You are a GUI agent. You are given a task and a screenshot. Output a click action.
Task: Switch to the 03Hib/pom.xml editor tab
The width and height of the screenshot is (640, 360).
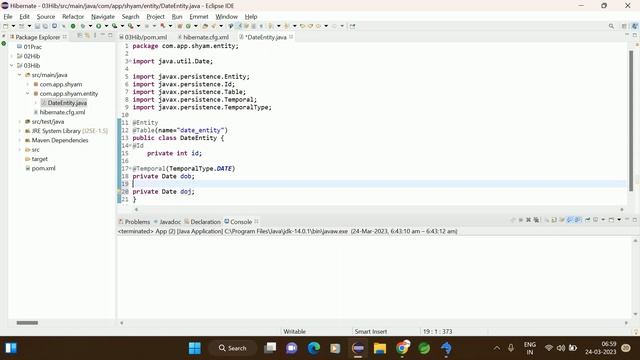click(x=145, y=37)
